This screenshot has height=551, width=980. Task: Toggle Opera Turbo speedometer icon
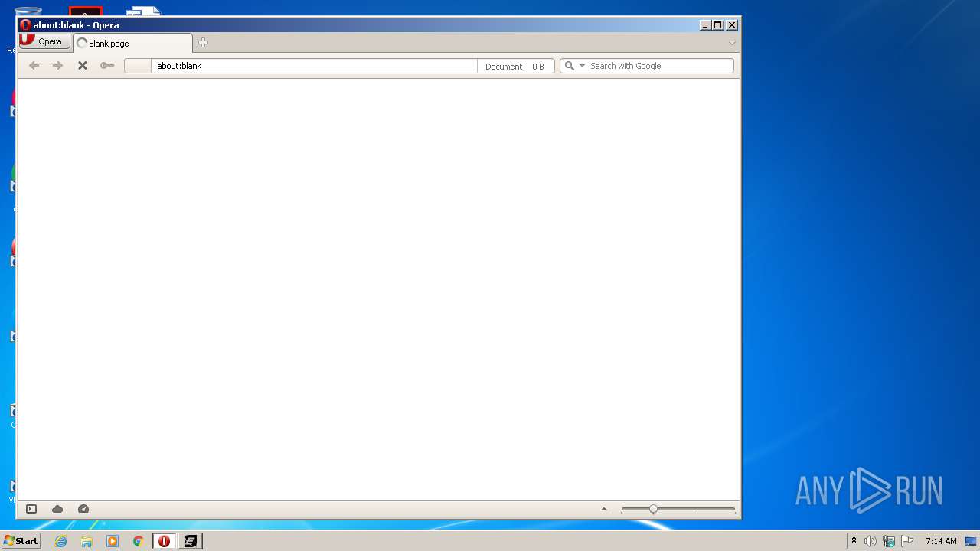(83, 509)
